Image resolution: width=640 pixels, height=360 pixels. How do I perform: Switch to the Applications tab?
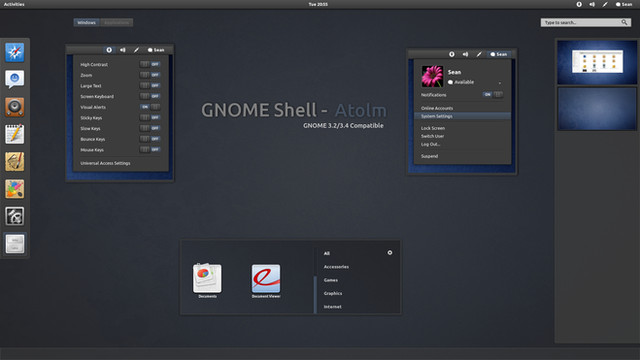coord(116,22)
